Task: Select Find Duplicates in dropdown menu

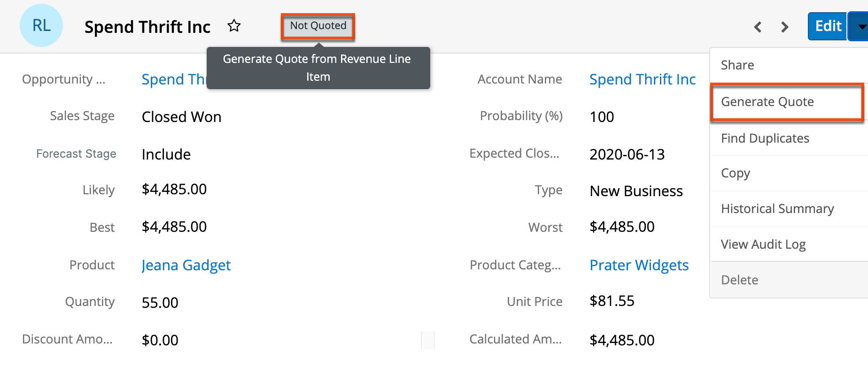Action: coord(765,138)
